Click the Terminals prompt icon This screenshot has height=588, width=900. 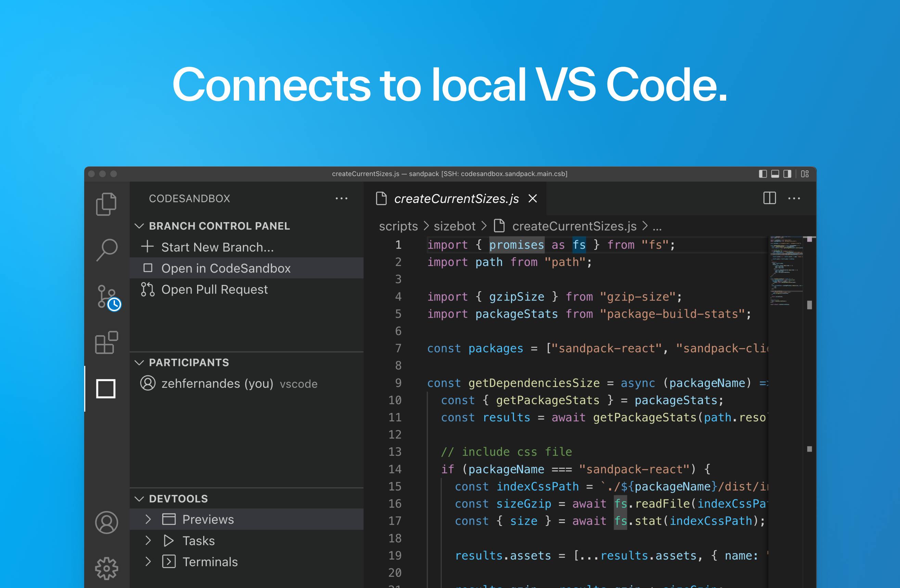pos(169,562)
